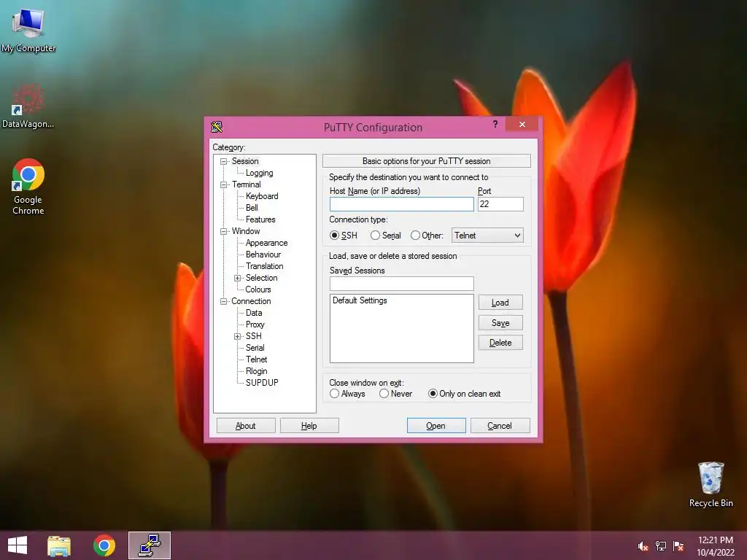This screenshot has width=747, height=560.
Task: Open the network tray icon
Action: tap(661, 546)
